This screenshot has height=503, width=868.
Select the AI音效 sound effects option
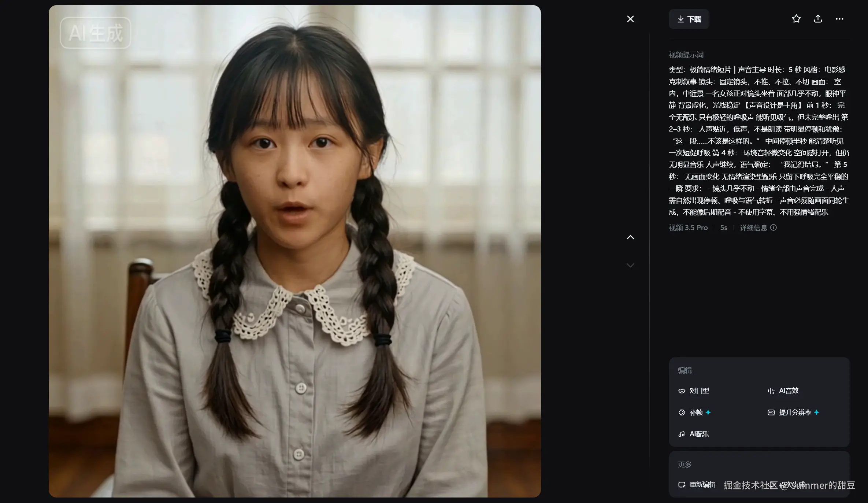(x=783, y=391)
